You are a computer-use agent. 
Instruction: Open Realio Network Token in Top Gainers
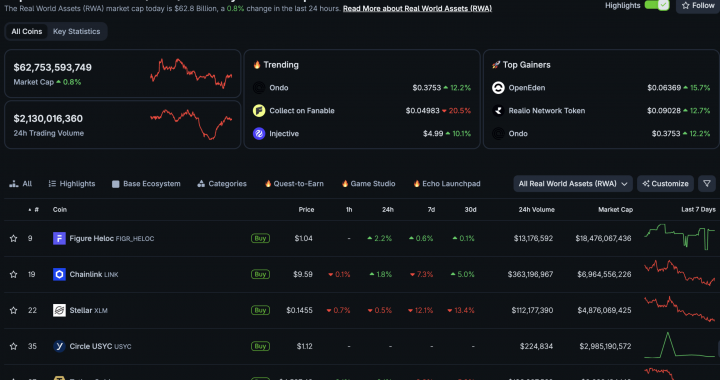pos(546,111)
